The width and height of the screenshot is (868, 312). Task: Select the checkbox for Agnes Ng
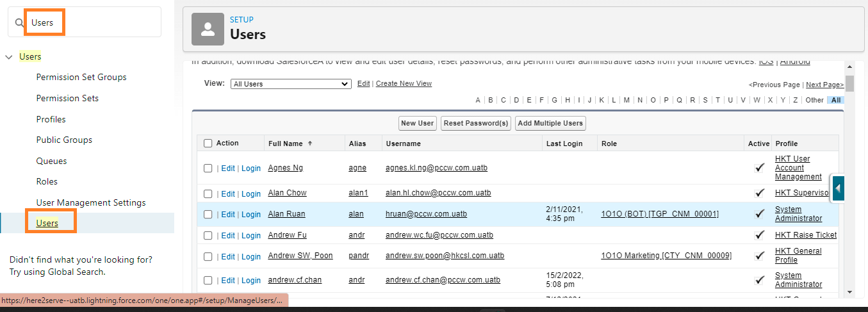(x=208, y=168)
